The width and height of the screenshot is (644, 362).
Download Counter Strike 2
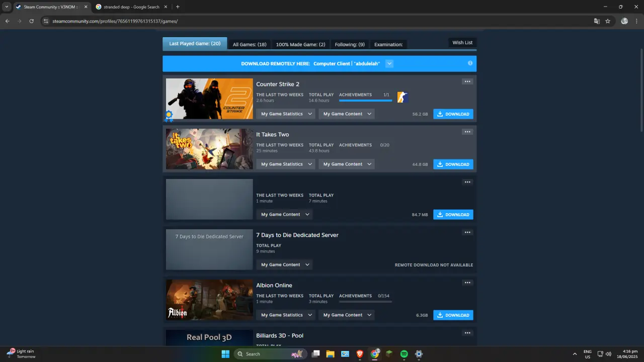(x=453, y=114)
